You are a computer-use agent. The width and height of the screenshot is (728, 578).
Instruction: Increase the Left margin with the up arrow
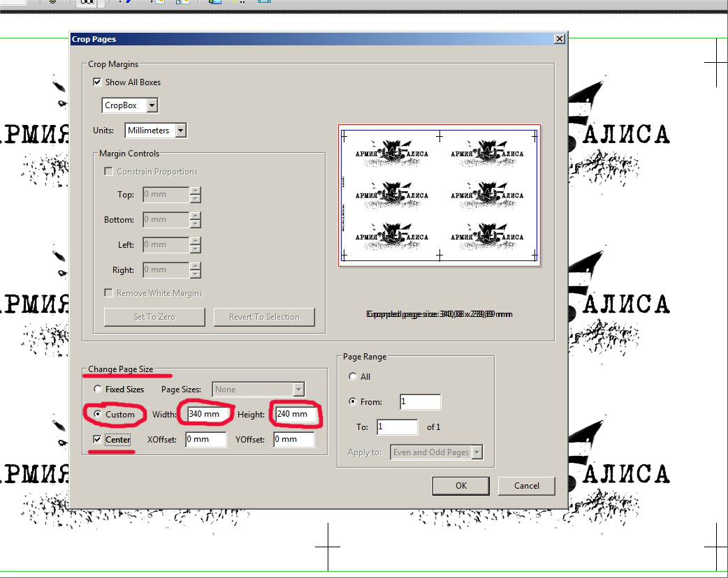pyautogui.click(x=196, y=241)
